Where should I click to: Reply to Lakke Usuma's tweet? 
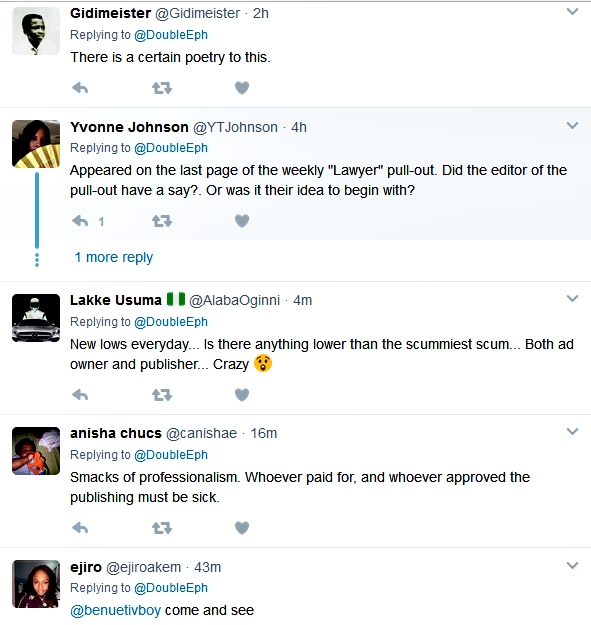(x=80, y=395)
